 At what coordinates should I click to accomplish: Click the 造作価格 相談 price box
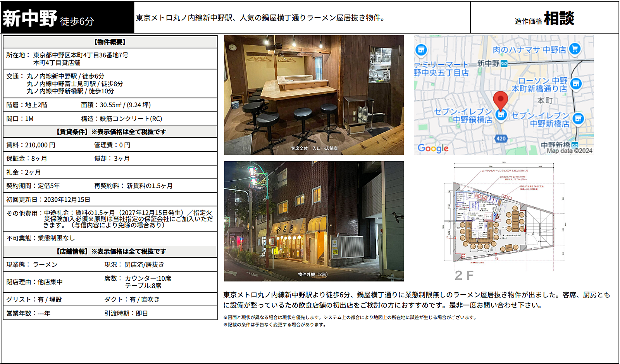544,18
